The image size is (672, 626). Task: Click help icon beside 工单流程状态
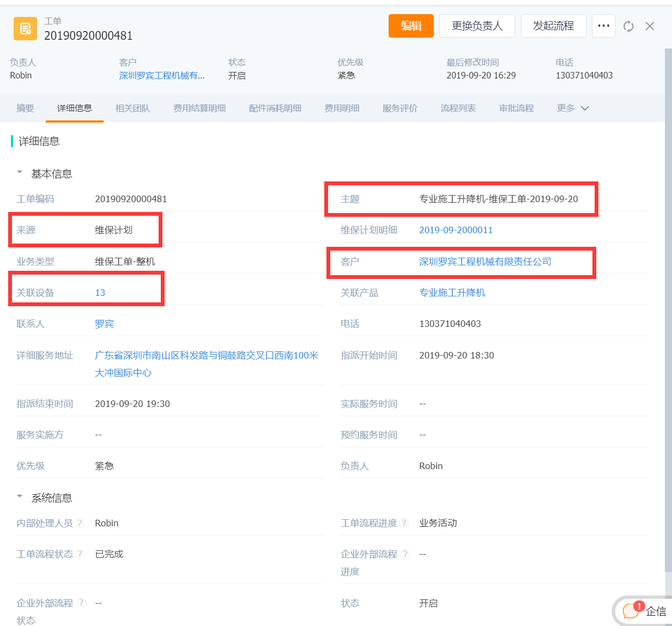[x=80, y=554]
